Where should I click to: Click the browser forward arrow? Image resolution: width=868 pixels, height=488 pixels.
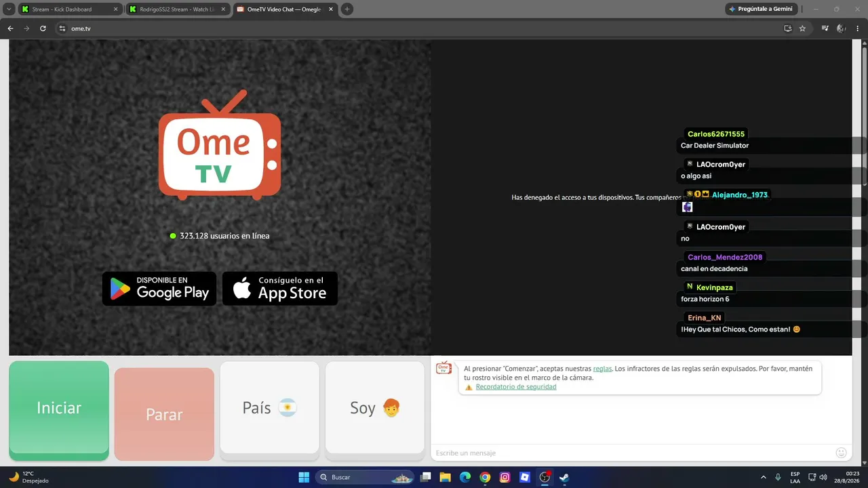pos(26,28)
